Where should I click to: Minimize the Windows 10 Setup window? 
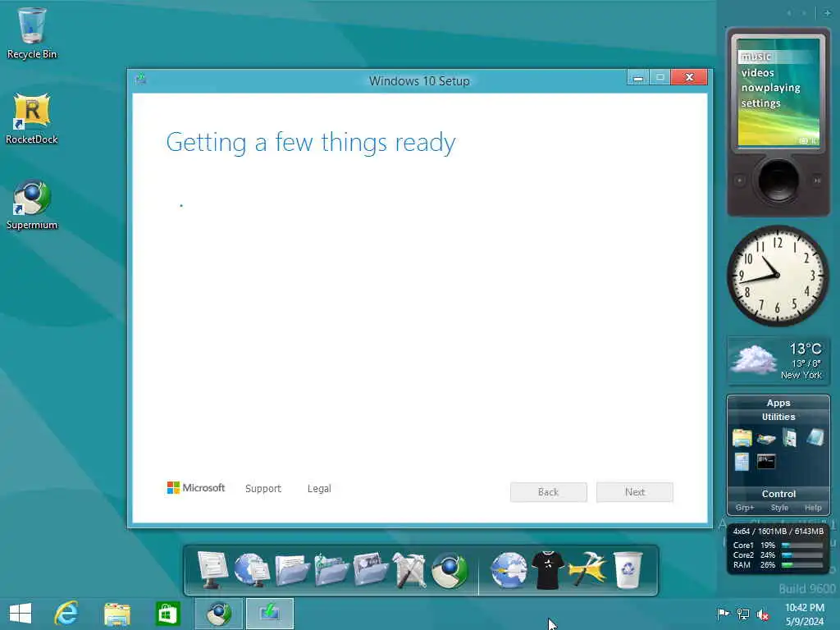click(x=637, y=78)
